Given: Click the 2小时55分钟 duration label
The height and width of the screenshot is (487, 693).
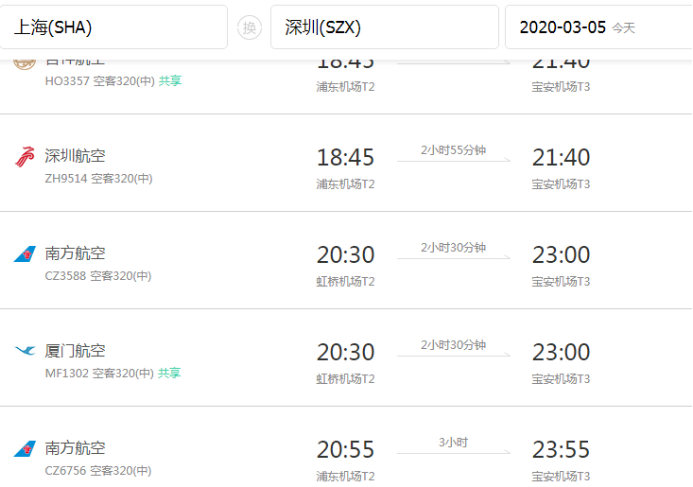Looking at the screenshot, I should point(453,150).
